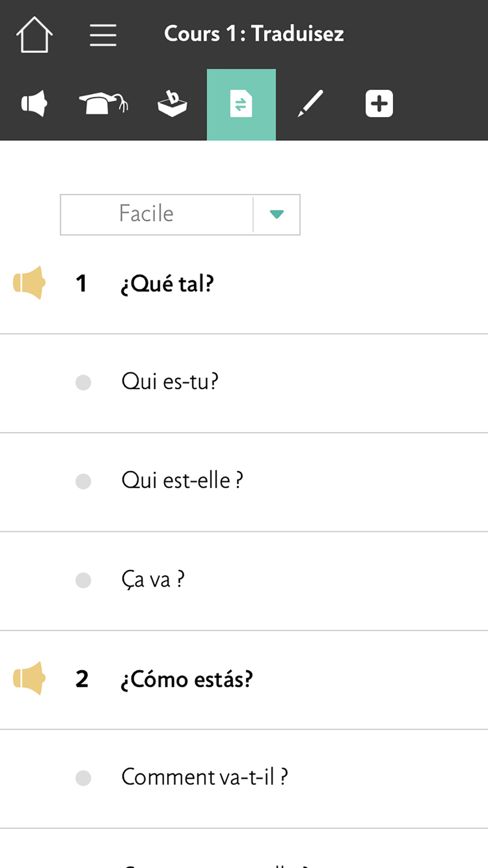Go to the home screen icon
Image resolution: width=488 pixels, height=868 pixels.
34,34
